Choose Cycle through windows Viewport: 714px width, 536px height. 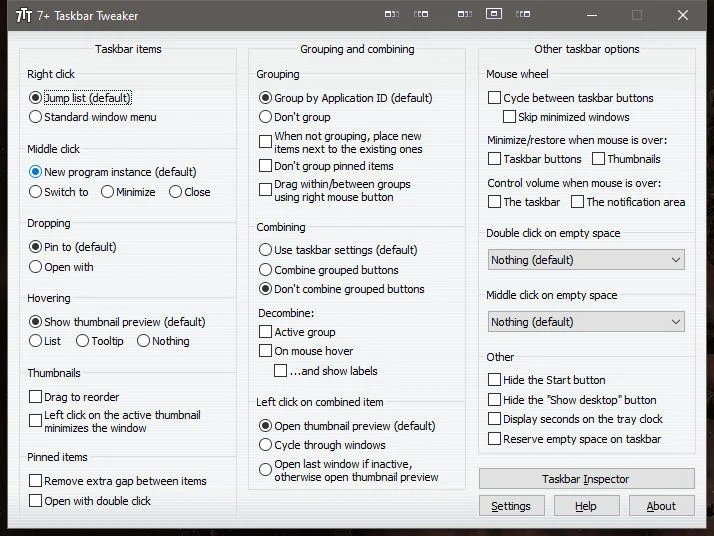(322, 445)
